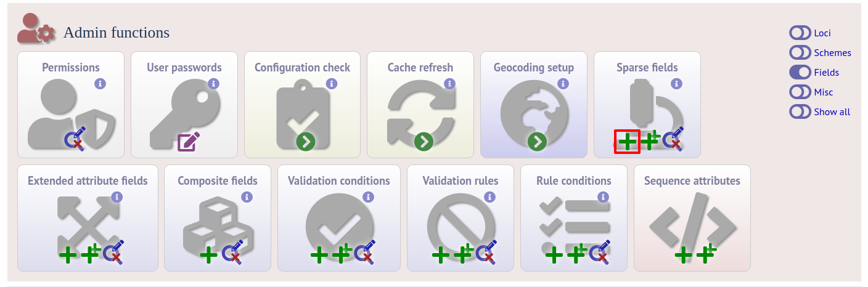Enable the Loci toggle
Image resolution: width=868 pixels, height=287 pixels.
point(800,33)
